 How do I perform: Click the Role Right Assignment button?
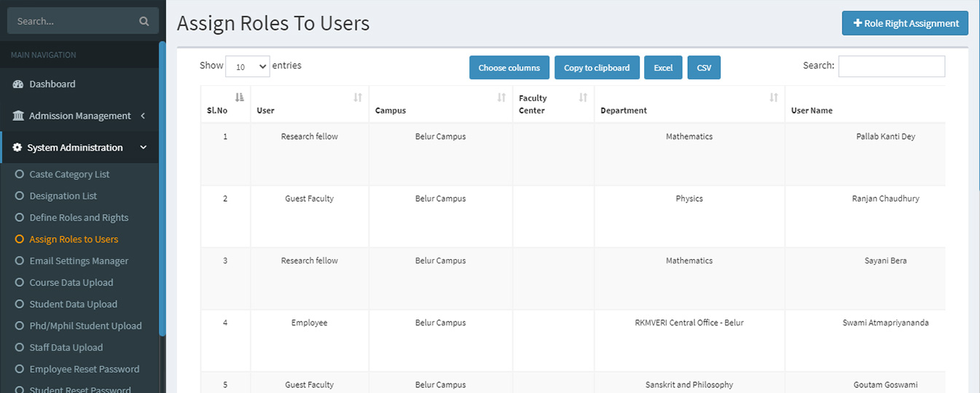905,23
